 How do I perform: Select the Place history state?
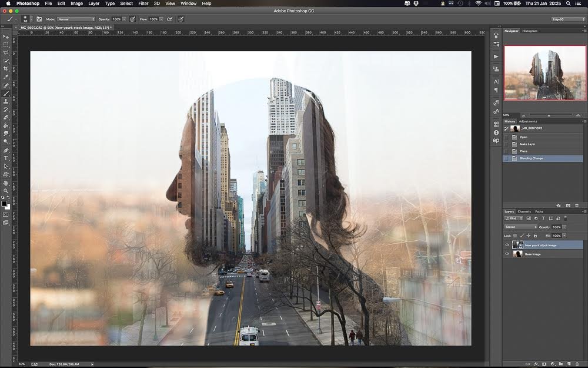(523, 151)
